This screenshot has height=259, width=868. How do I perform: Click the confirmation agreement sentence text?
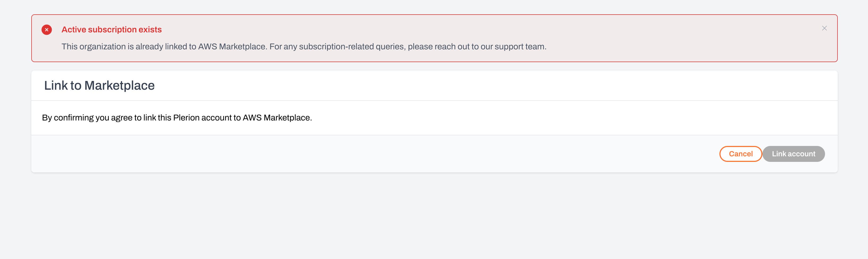coord(177,118)
